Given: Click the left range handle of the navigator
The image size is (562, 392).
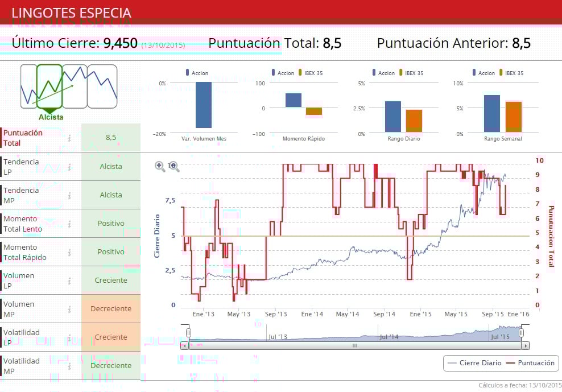Looking at the screenshot, I should coord(188,333).
